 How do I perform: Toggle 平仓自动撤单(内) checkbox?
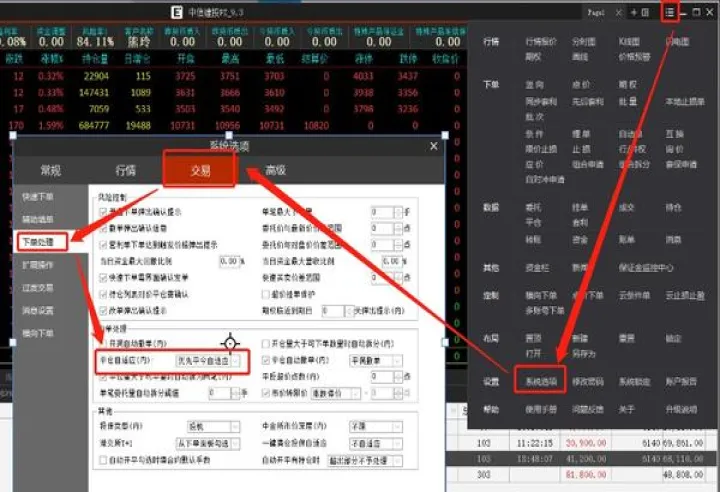click(265, 360)
